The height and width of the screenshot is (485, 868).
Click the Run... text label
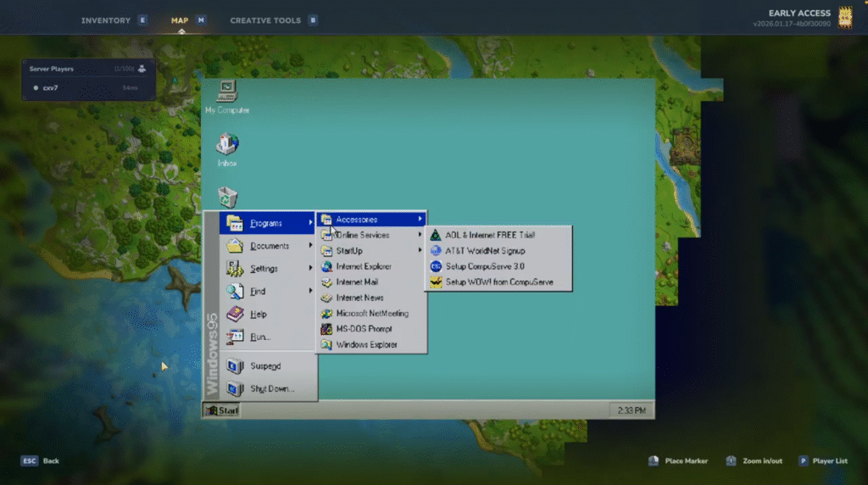point(260,337)
